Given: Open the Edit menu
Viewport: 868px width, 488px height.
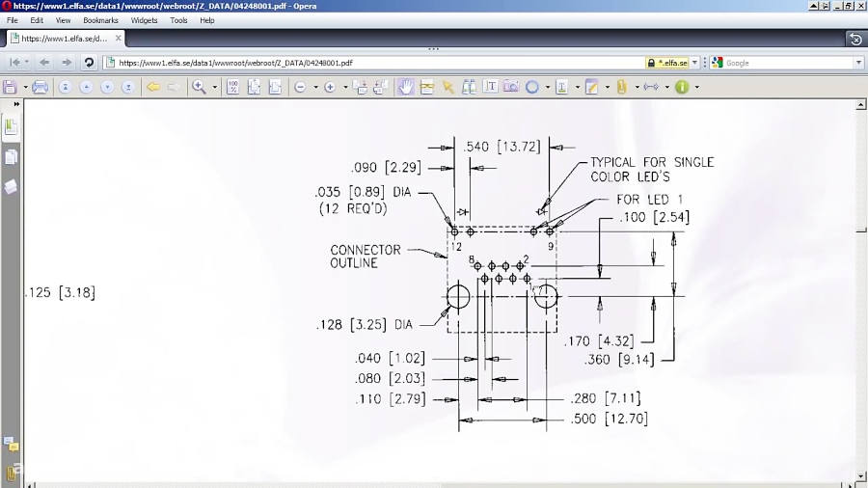Looking at the screenshot, I should [37, 20].
